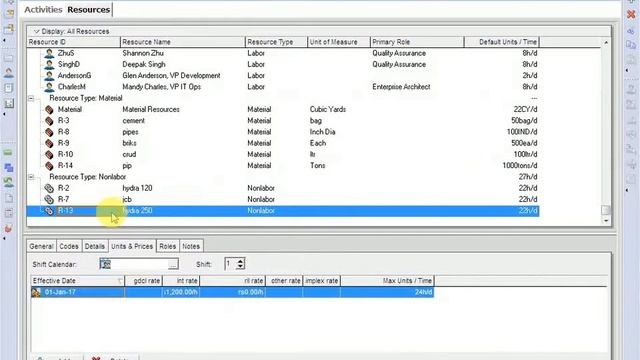Click the binoculars find icon in right toolbar

click(x=631, y=31)
